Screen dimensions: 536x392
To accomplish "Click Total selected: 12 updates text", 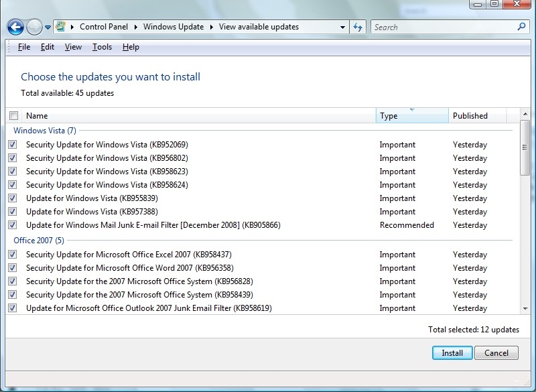I will point(474,330).
